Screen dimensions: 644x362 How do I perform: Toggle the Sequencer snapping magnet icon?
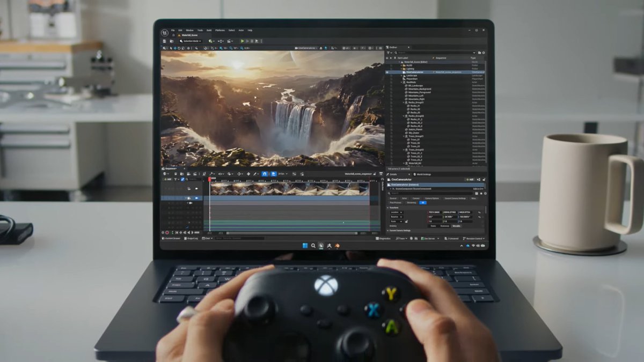click(x=265, y=174)
